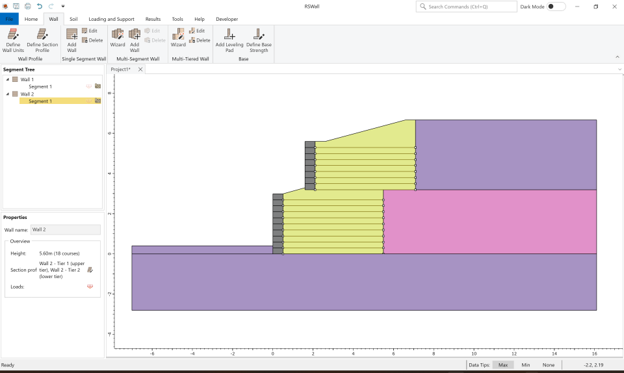624x373 pixels.
Task: Select the Wall 2 tree label
Action: pos(27,94)
